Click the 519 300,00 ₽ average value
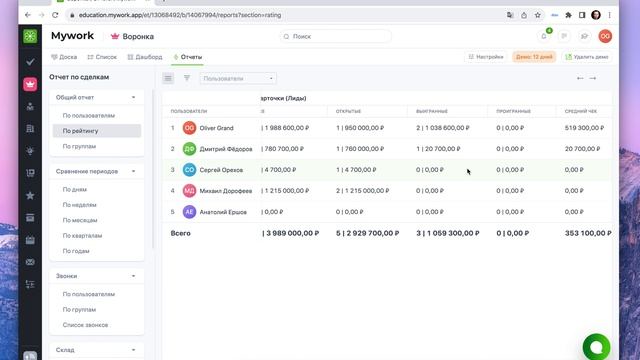 point(584,128)
